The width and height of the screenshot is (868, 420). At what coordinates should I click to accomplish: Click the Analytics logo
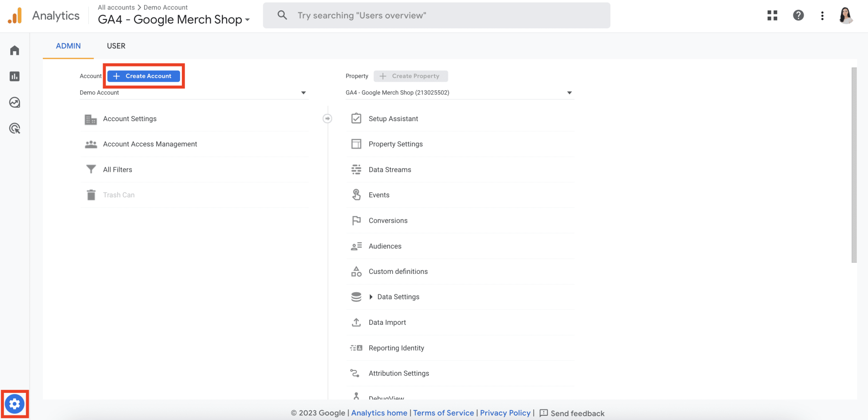[15, 16]
